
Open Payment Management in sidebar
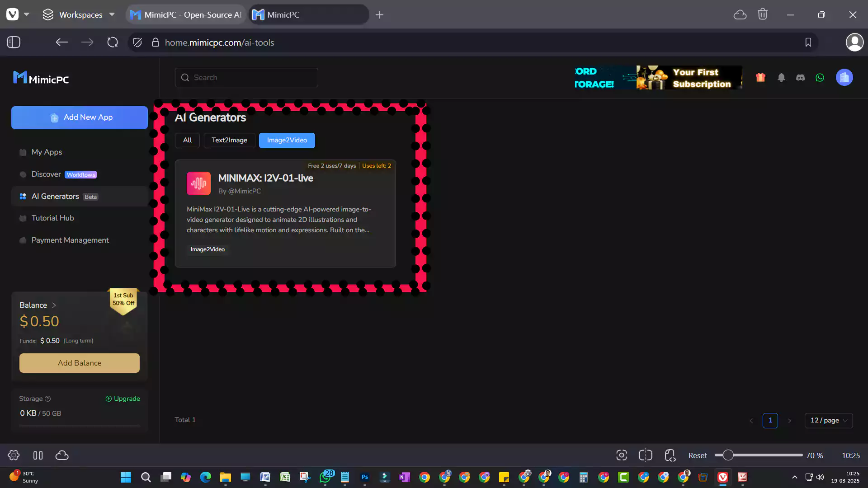coord(80,240)
